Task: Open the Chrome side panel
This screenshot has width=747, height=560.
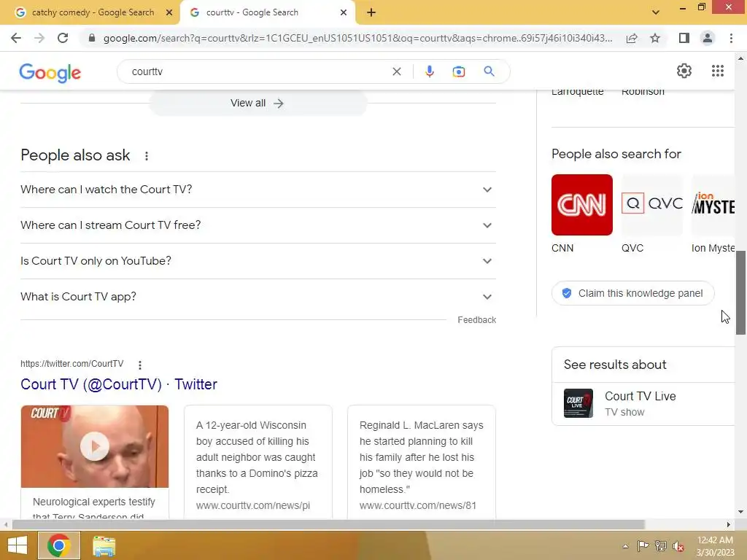Action: tap(684, 38)
